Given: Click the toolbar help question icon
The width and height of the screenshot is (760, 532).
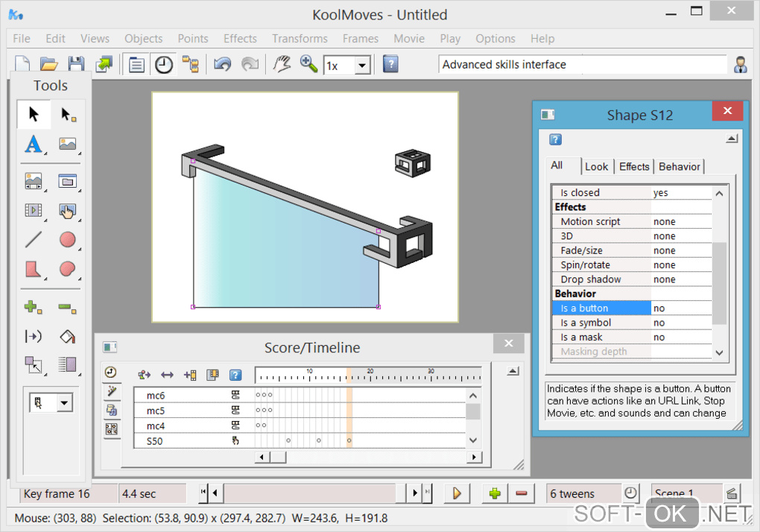Looking at the screenshot, I should coord(390,64).
